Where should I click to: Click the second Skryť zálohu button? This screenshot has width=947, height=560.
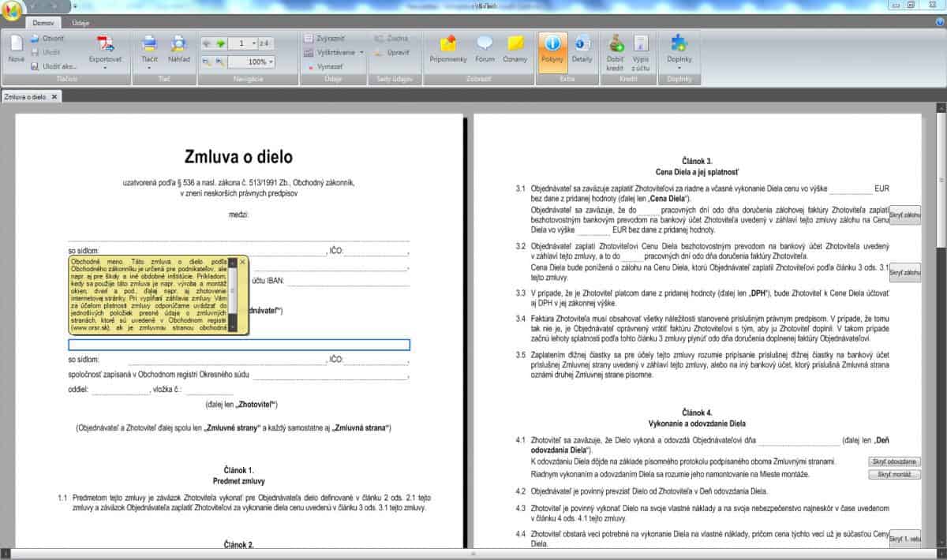click(x=904, y=272)
